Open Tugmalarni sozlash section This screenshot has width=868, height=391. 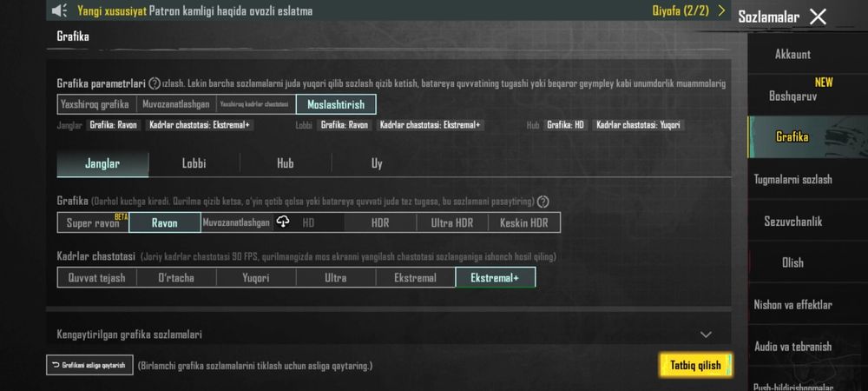[807, 179]
